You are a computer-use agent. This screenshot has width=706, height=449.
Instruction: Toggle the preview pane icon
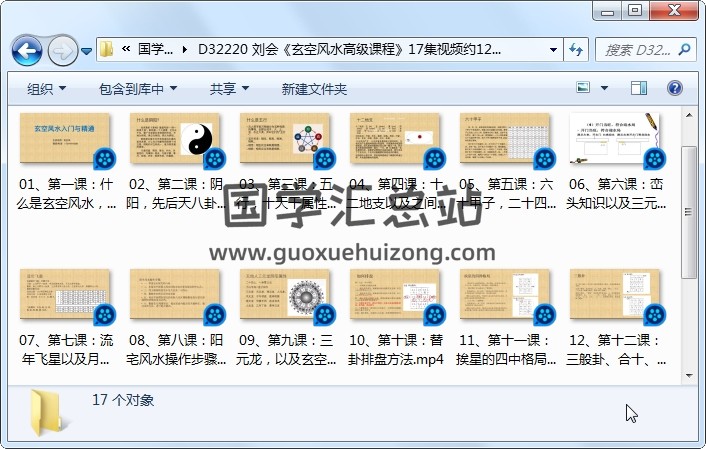(x=640, y=89)
